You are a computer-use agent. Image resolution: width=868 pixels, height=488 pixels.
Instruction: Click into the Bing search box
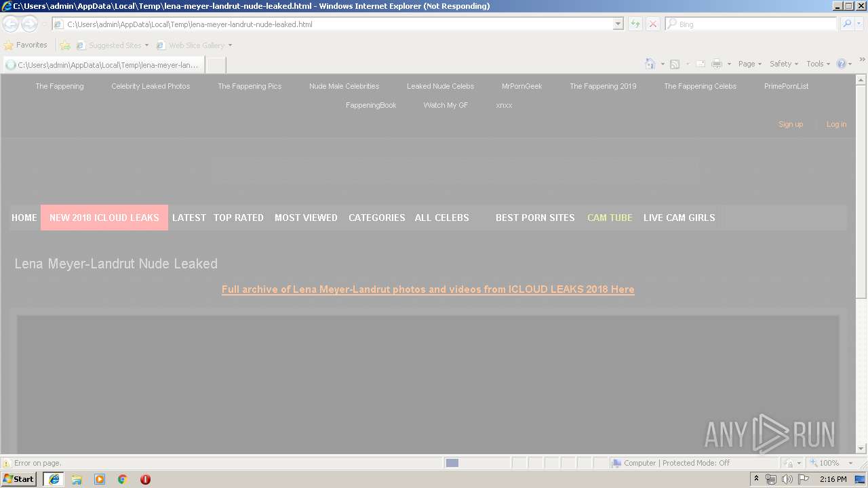click(751, 24)
